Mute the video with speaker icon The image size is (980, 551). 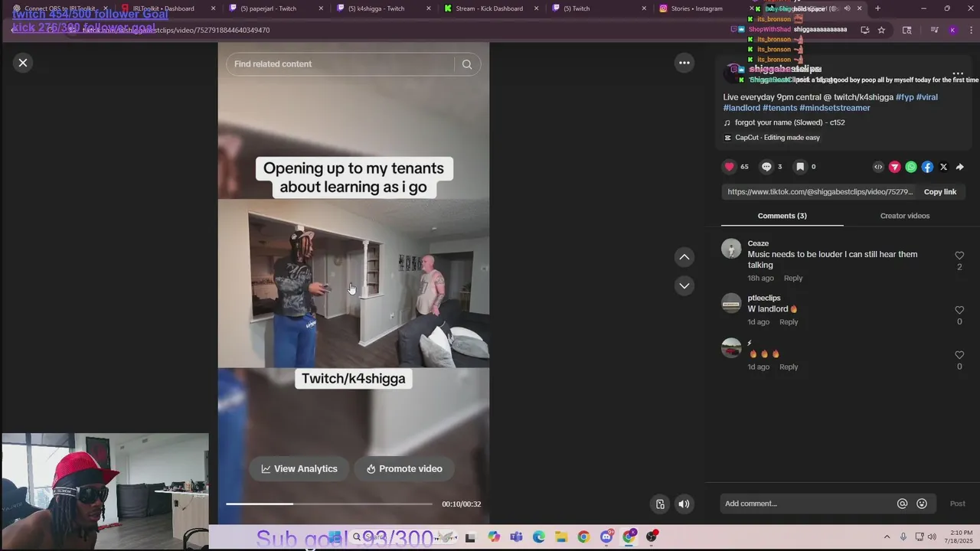[x=684, y=504]
